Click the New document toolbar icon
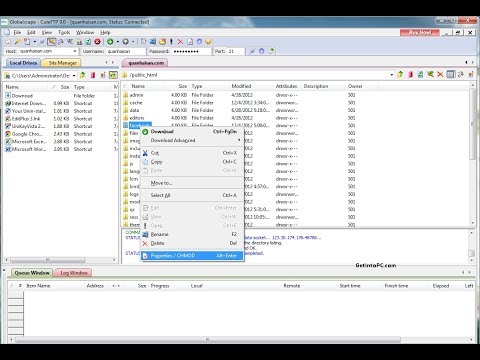This screenshot has height=360, width=480. point(27,42)
